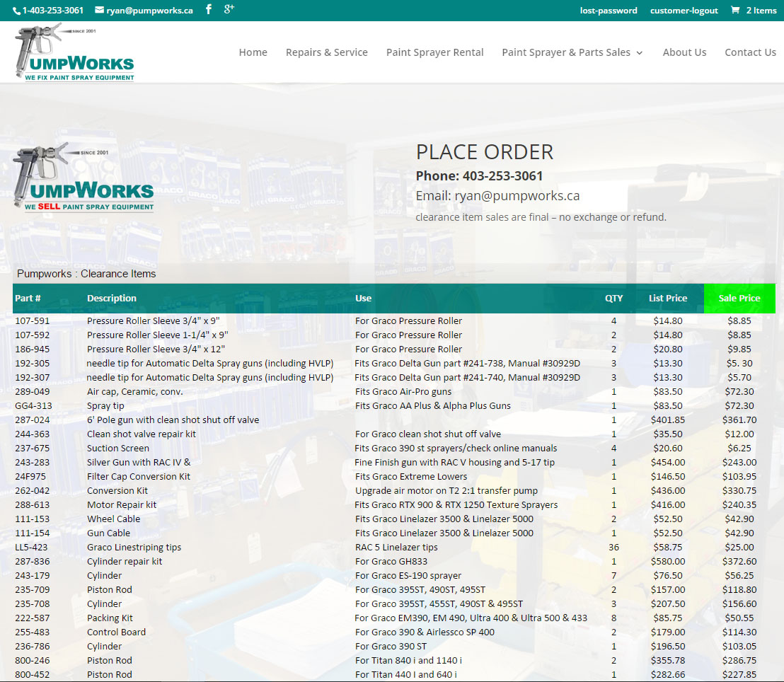
Task: Click the PLACE ORDER heading
Action: point(485,152)
